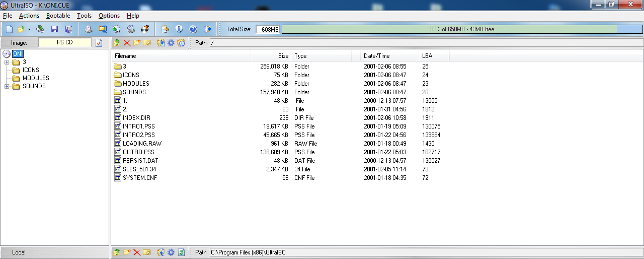Click the image properties checkmark icon
Image resolution: width=644 pixels, height=259 pixels.
(x=99, y=43)
